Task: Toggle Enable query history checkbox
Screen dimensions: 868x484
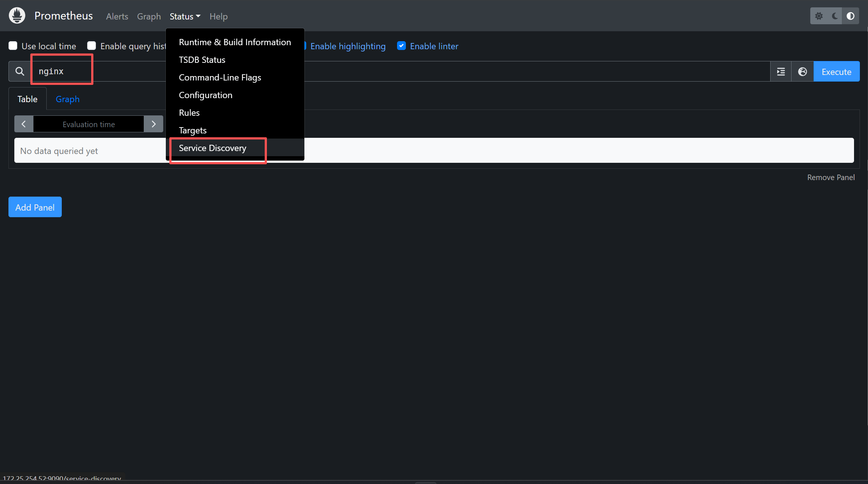Action: [x=92, y=46]
